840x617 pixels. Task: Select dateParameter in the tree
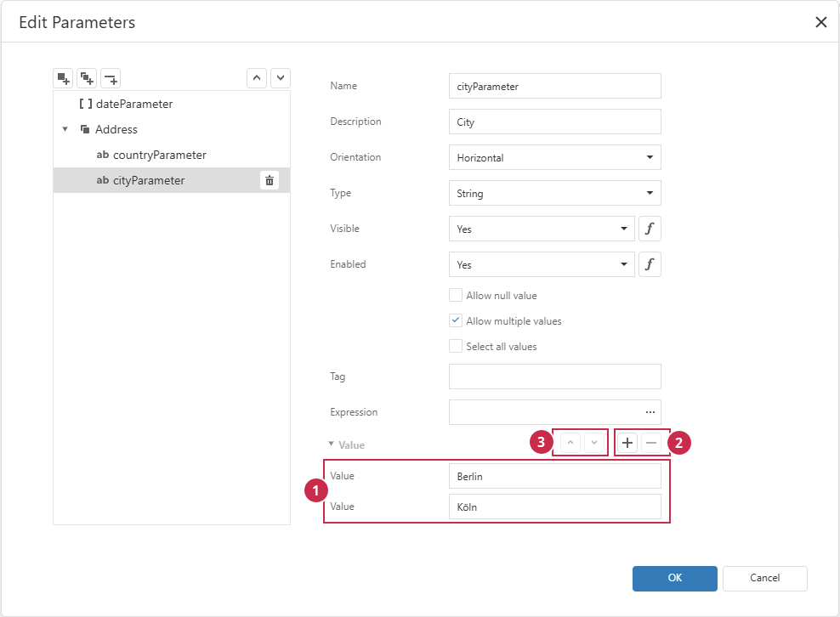[x=172, y=104]
